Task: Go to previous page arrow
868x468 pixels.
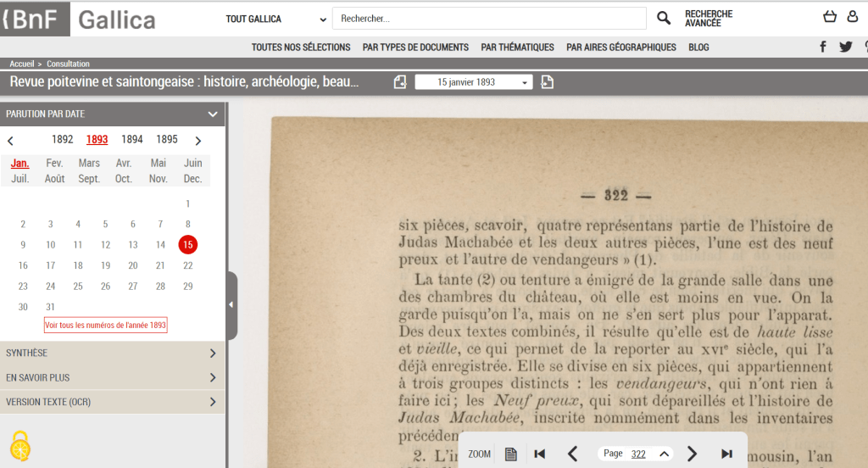Action: click(x=572, y=454)
